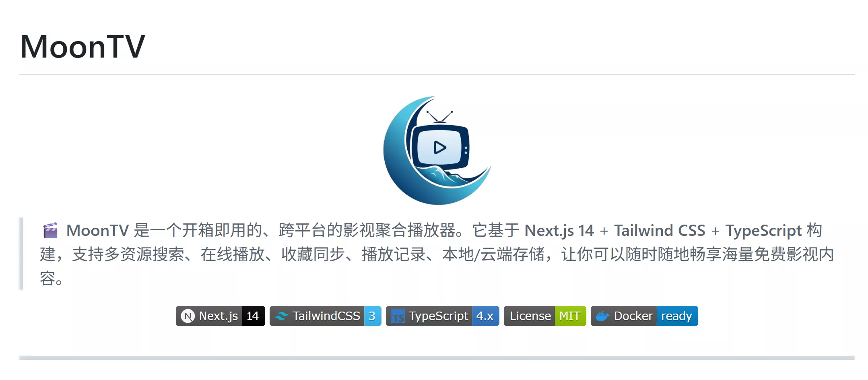Click the bold 'TypeScript' text in description
The image size is (868, 380).
(763, 231)
